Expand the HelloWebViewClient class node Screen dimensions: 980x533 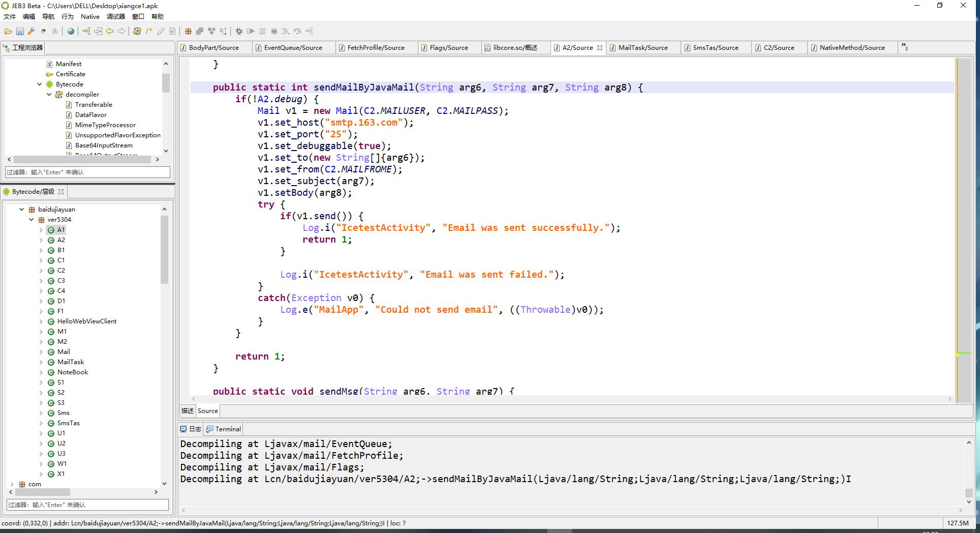coord(41,321)
